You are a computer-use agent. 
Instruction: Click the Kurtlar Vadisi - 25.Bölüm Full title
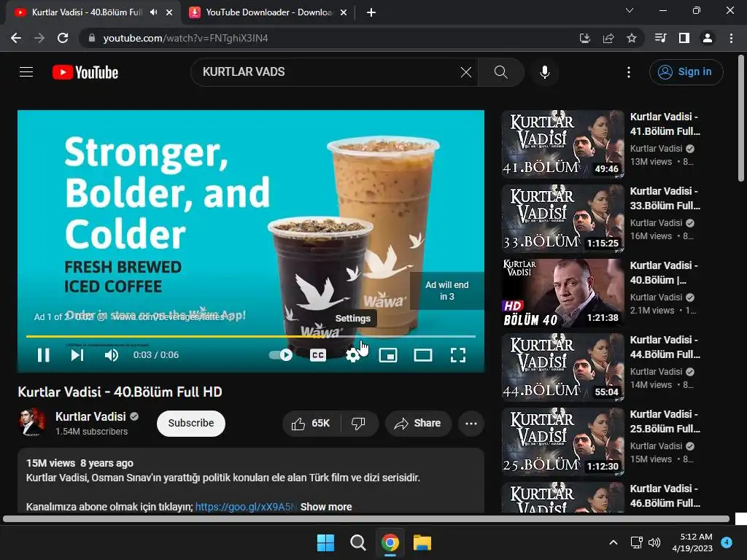[x=665, y=421]
